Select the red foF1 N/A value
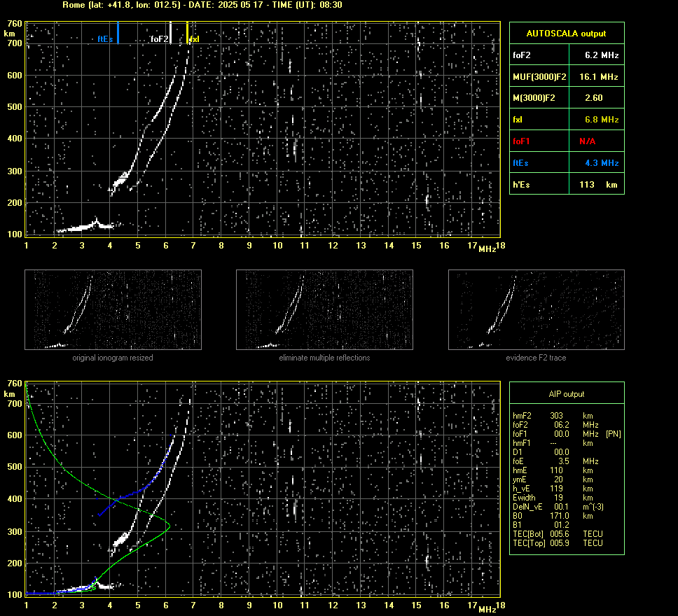The width and height of the screenshot is (678, 616). [x=587, y=141]
